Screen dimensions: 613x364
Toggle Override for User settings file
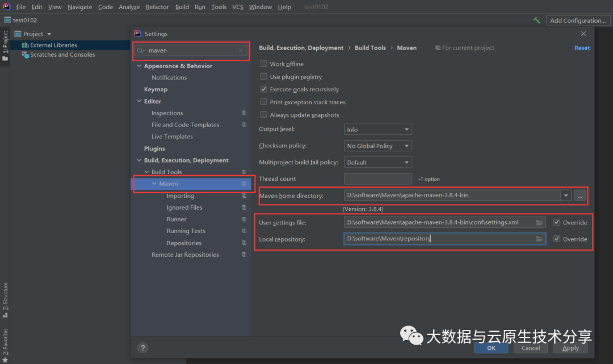pyautogui.click(x=557, y=222)
